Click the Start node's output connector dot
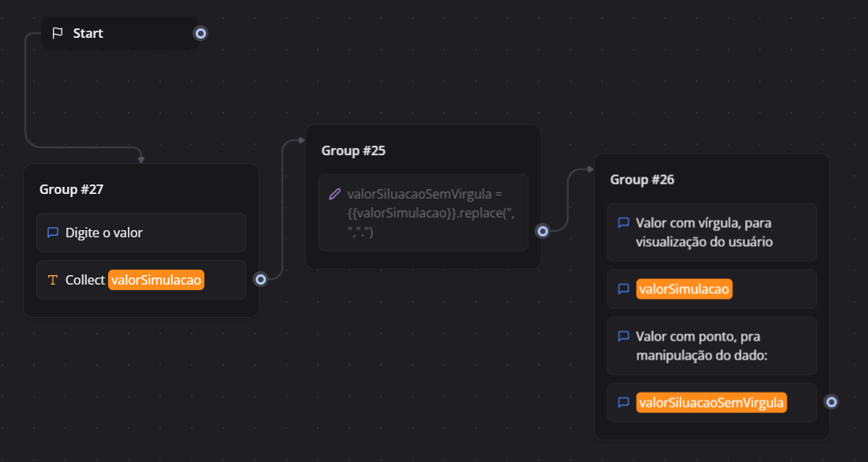The height and width of the screenshot is (462, 868). (200, 33)
